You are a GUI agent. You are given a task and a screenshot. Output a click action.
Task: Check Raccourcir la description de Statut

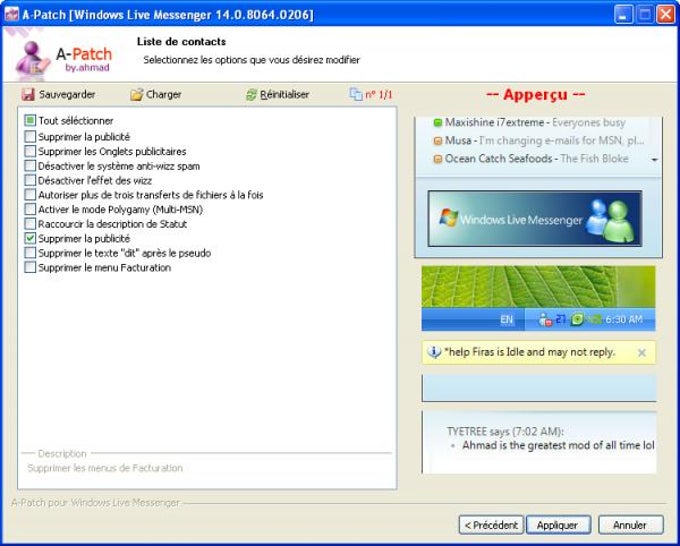pos(30,224)
